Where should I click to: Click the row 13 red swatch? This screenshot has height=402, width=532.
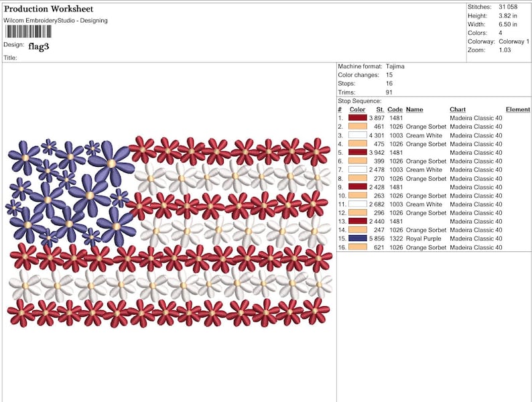click(358, 221)
